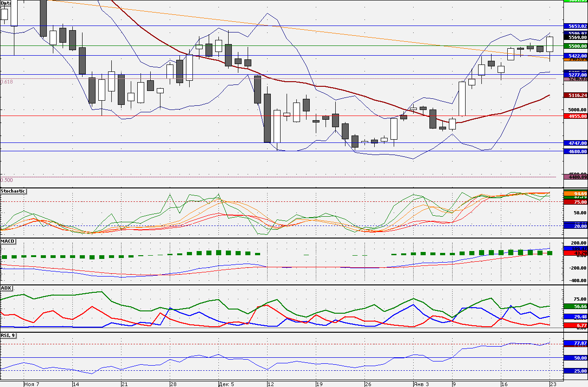Select the Stochastic panel label
The width and height of the screenshot is (588, 387).
click(13, 191)
